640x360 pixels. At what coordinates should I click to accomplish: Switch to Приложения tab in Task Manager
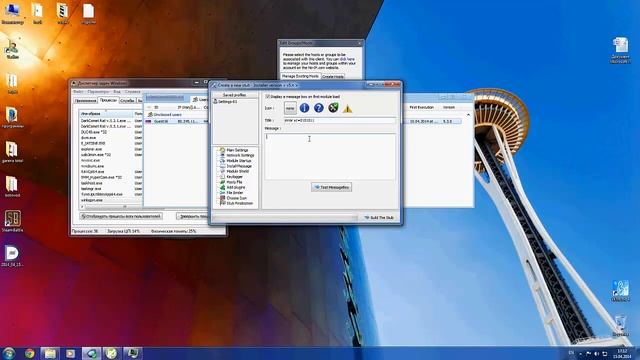(85, 100)
